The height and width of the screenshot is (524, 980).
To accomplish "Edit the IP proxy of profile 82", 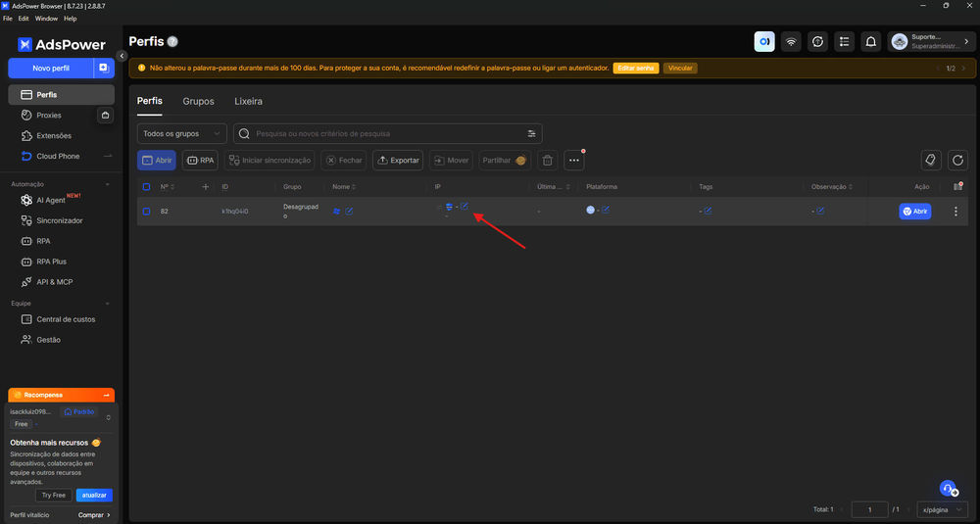I will pyautogui.click(x=465, y=206).
